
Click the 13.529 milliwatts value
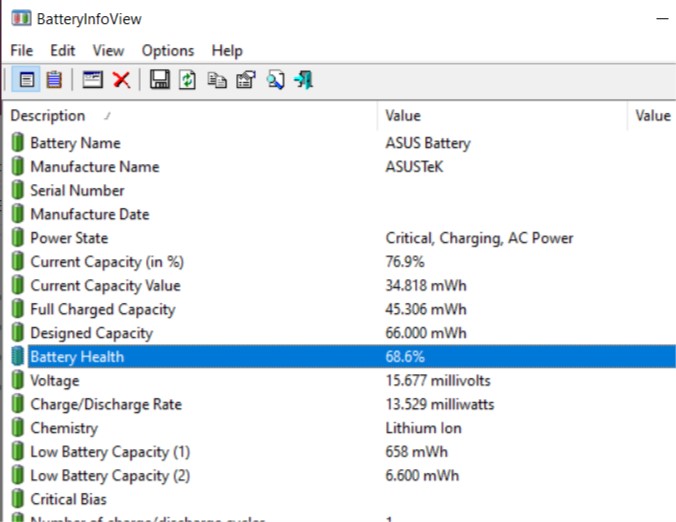pos(440,404)
